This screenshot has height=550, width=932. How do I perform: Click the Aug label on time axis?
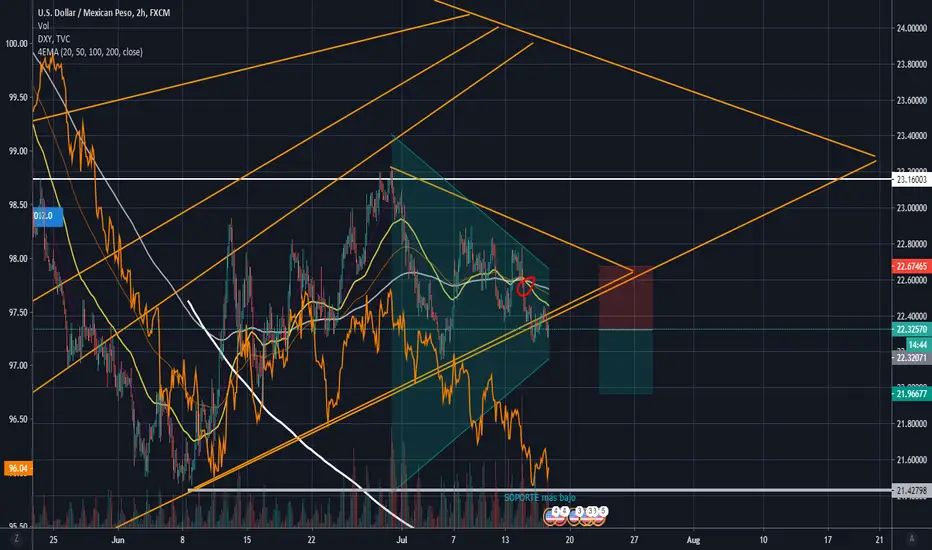(693, 540)
